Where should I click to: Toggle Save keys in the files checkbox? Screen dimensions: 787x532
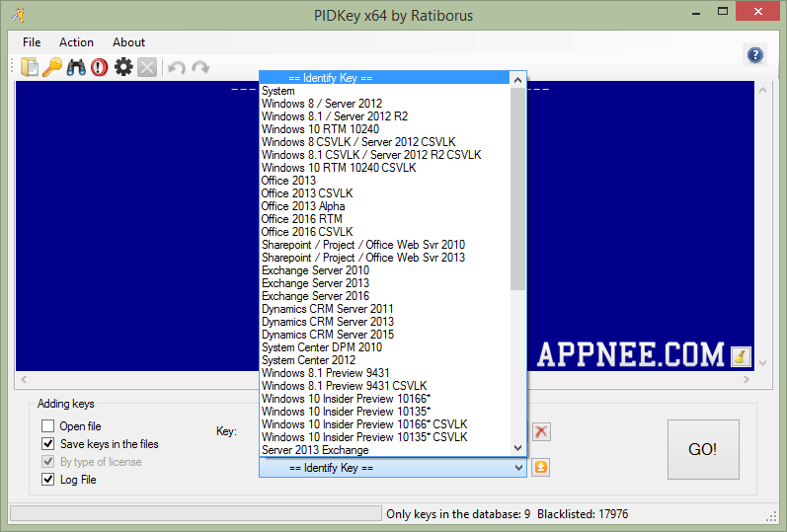point(47,444)
